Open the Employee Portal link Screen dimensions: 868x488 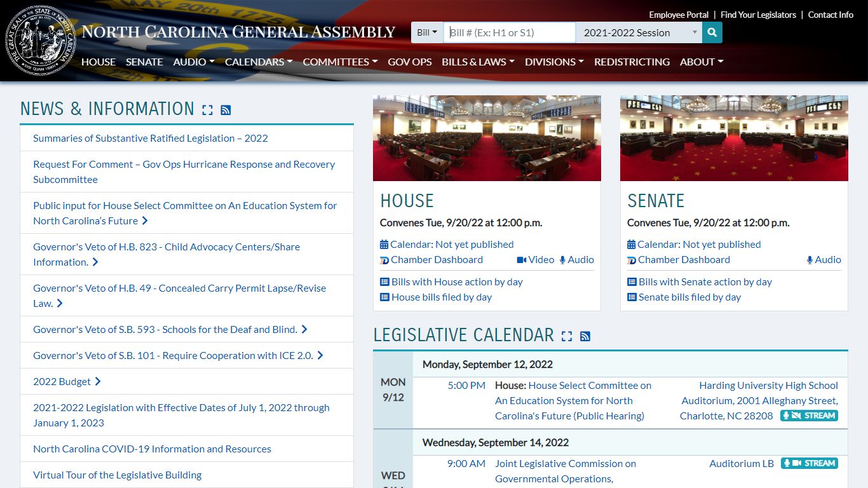pos(679,15)
